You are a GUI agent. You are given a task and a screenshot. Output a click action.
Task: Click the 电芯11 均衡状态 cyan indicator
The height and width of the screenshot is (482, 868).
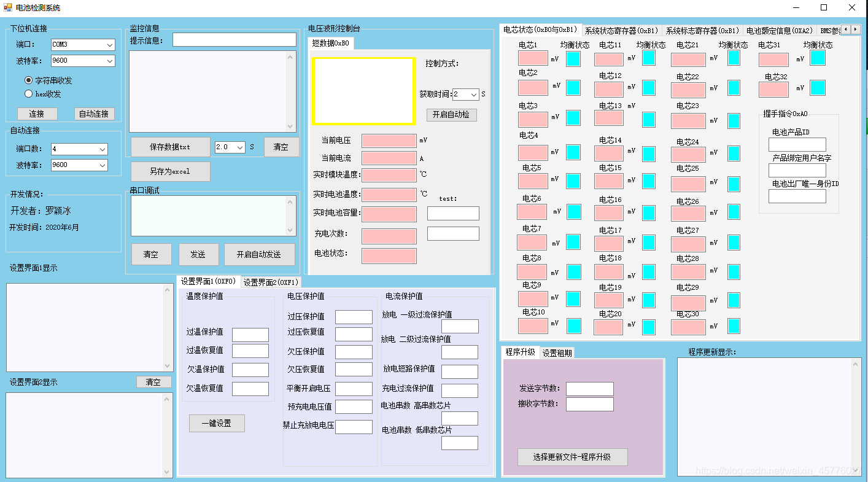click(x=648, y=58)
